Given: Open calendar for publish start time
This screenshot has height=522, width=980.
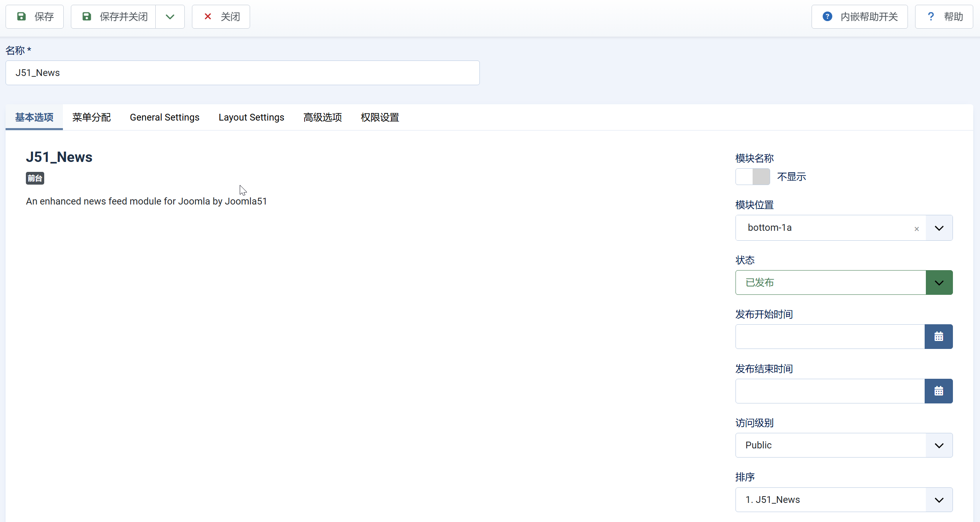Looking at the screenshot, I should (x=939, y=337).
